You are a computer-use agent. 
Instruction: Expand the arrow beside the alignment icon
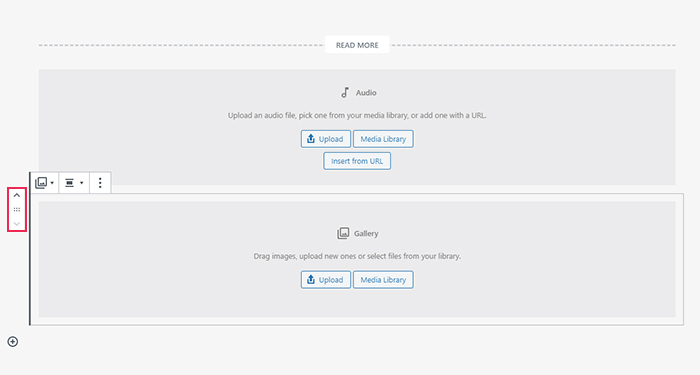[81, 183]
